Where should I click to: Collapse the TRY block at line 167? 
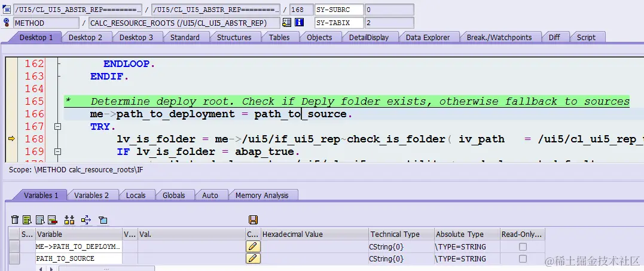[x=58, y=127]
